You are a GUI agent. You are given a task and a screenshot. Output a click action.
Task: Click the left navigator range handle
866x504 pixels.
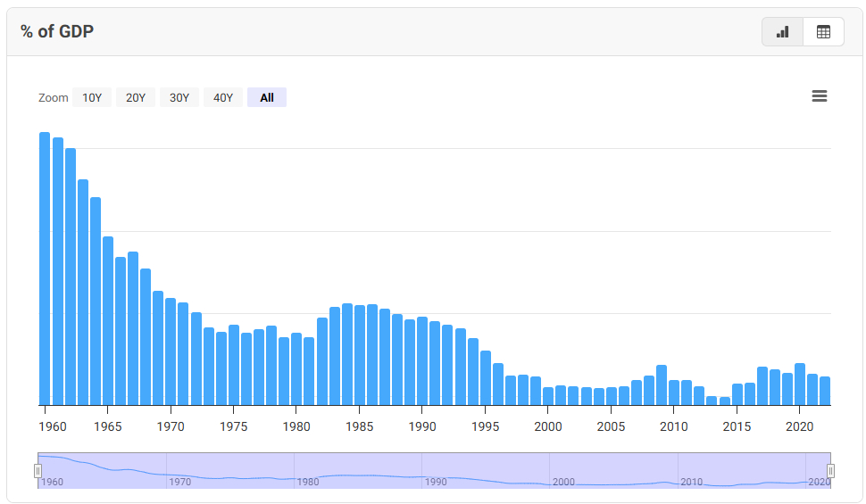click(38, 470)
